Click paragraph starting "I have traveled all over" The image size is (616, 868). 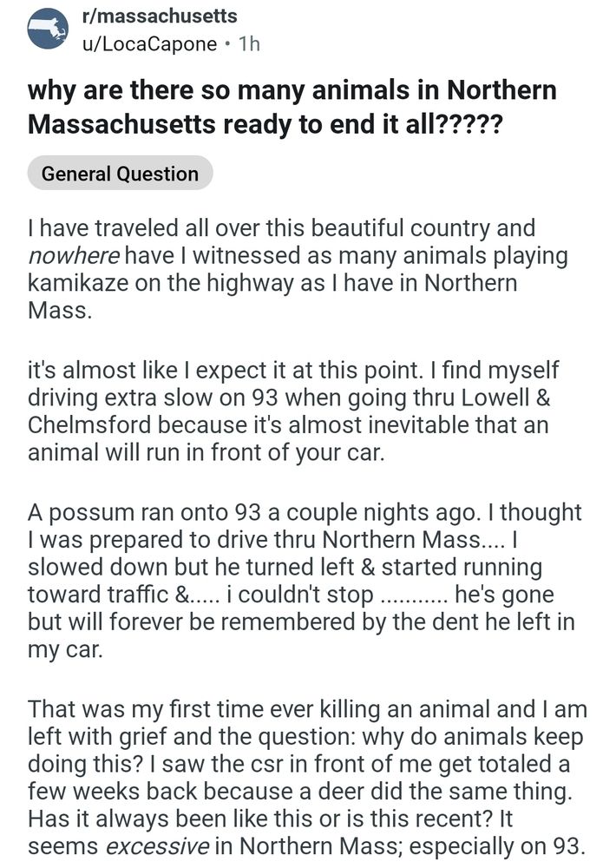coord(298,269)
